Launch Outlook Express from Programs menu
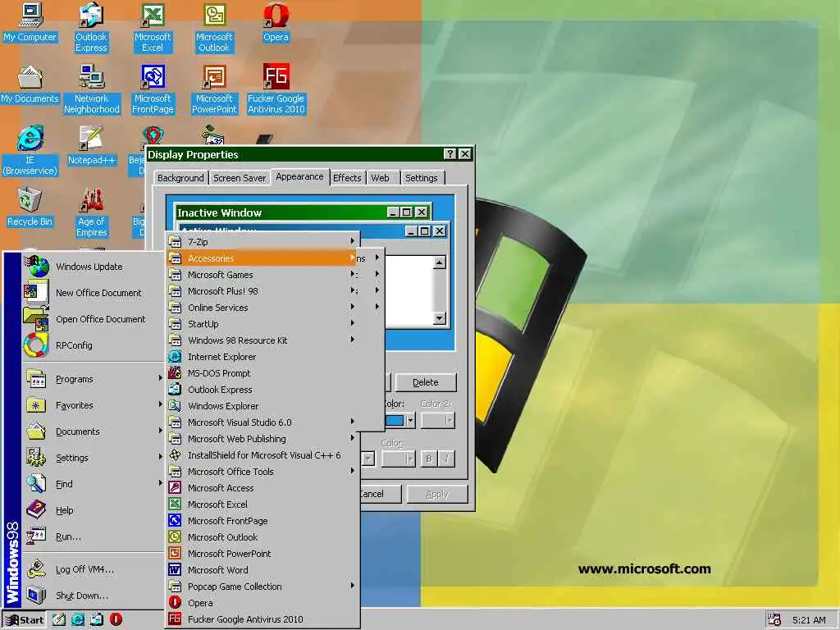Viewport: 840px width, 630px height. tap(262, 390)
